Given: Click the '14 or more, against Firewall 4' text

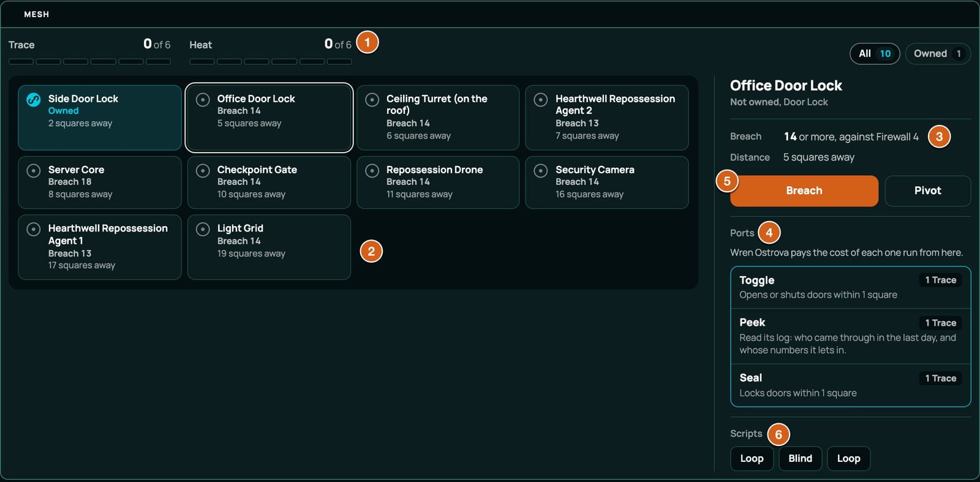Looking at the screenshot, I should 851,137.
